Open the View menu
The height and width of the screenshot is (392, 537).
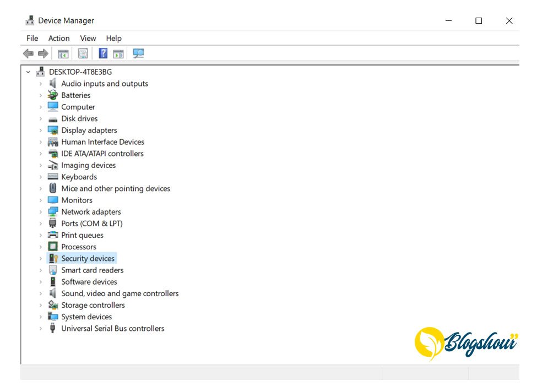pos(88,39)
